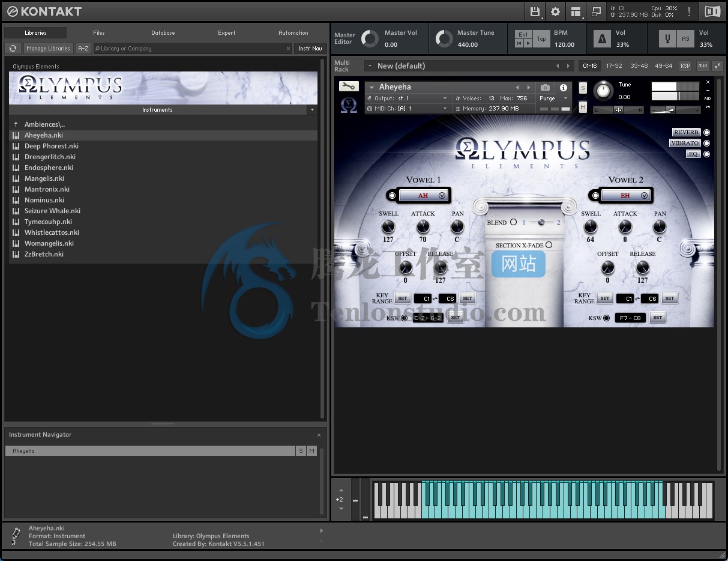Open the workspace layout panel selector icon

(x=576, y=11)
